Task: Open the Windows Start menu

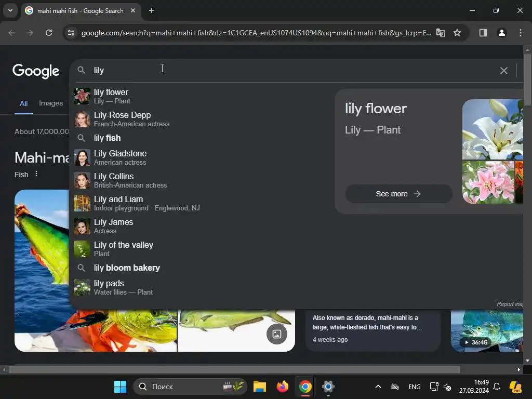Action: pyautogui.click(x=120, y=387)
